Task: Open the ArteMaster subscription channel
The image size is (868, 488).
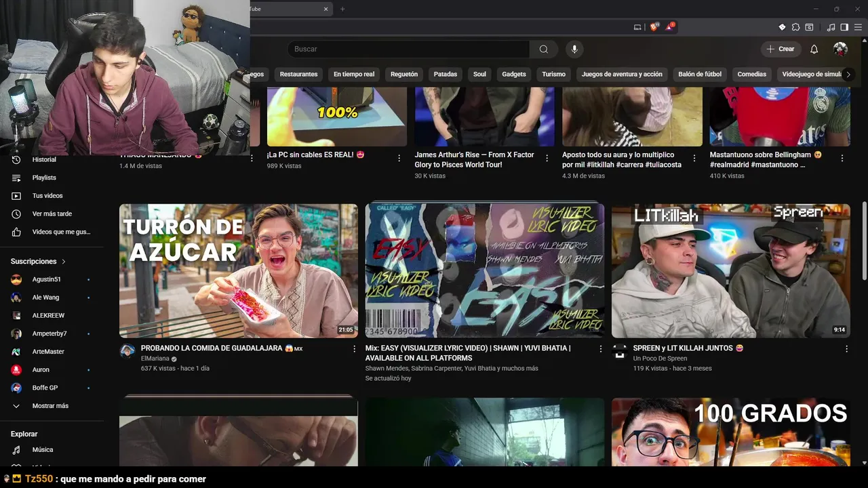Action: pos(52,352)
